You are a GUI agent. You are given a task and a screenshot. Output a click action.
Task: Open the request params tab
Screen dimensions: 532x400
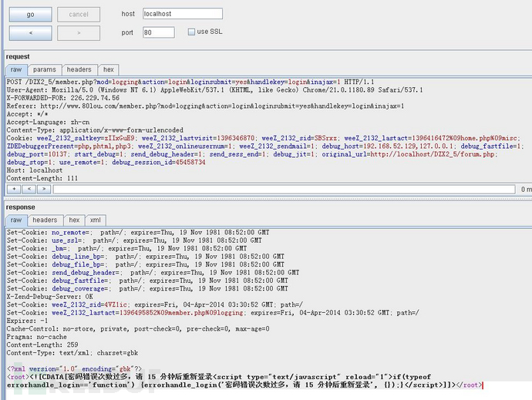coord(45,69)
